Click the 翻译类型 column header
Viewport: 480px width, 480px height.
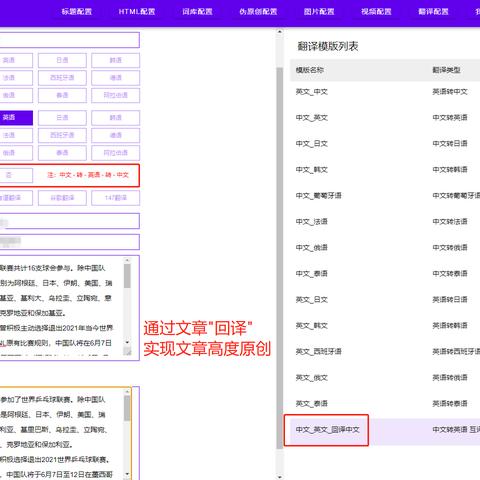[446, 70]
